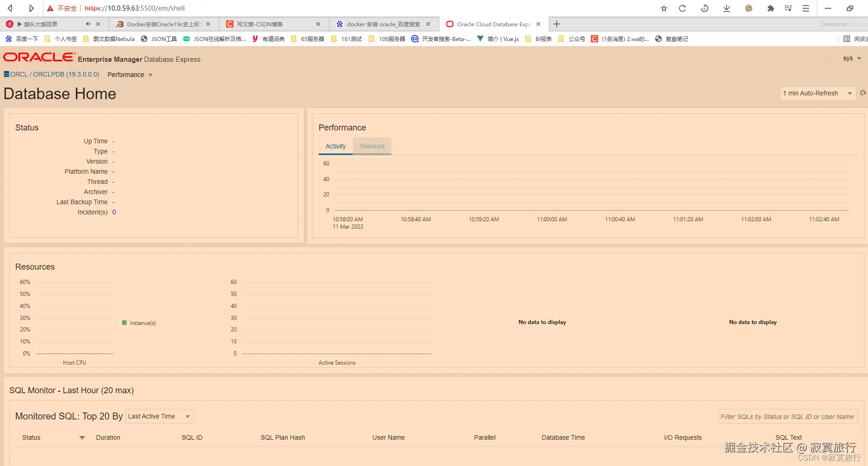This screenshot has width=868, height=466.
Task: Open the media playlist icon
Action: tap(788, 8)
